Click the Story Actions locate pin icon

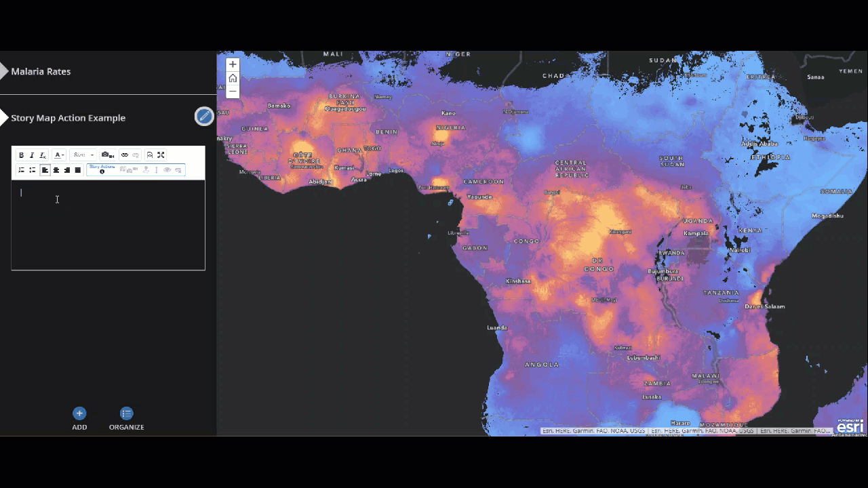pos(146,170)
